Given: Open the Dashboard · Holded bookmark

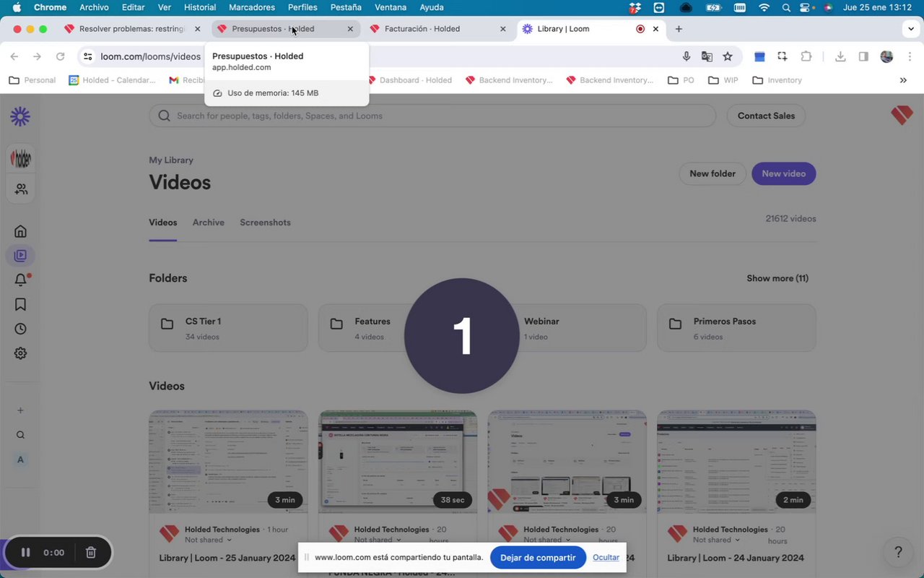Looking at the screenshot, I should click(x=410, y=80).
